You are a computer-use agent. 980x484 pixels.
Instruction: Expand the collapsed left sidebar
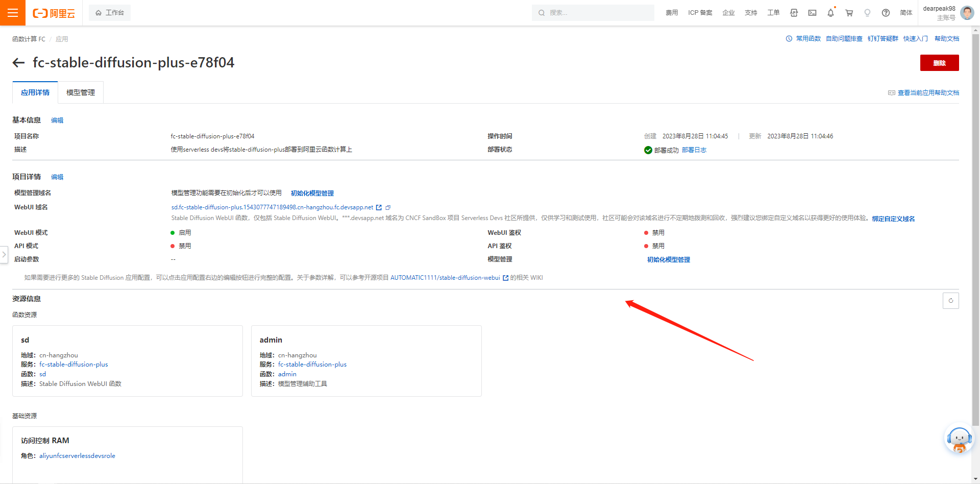coord(4,254)
